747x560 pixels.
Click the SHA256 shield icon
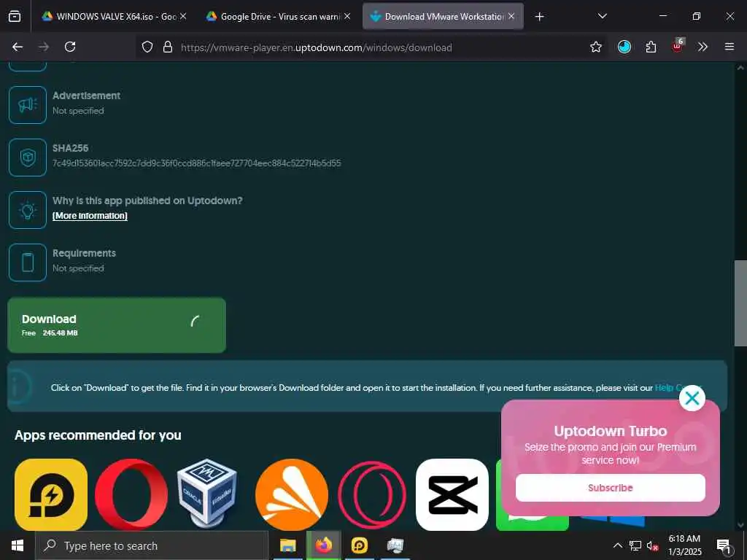coord(28,157)
